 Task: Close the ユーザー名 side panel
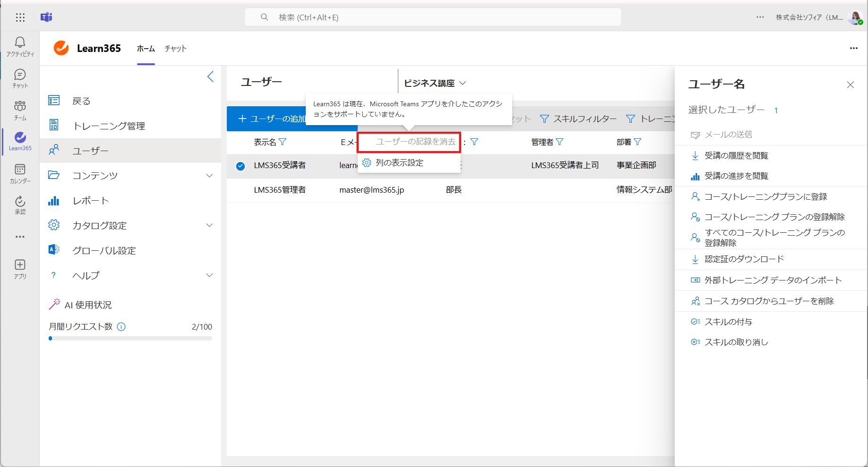click(x=851, y=85)
